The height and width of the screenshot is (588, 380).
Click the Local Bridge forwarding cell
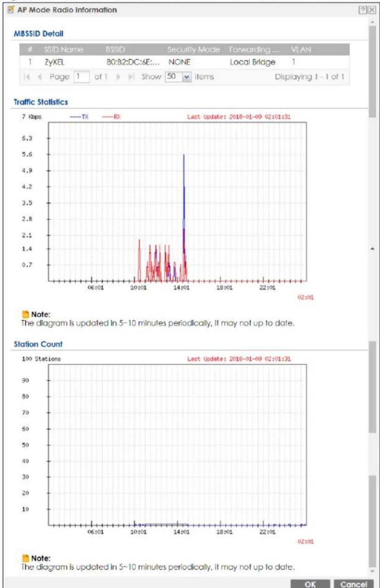(248, 62)
